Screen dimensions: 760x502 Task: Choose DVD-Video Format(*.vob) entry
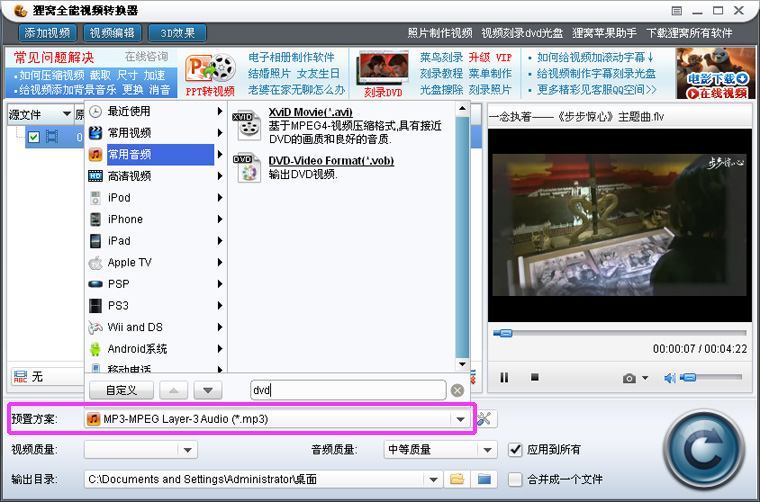(331, 161)
